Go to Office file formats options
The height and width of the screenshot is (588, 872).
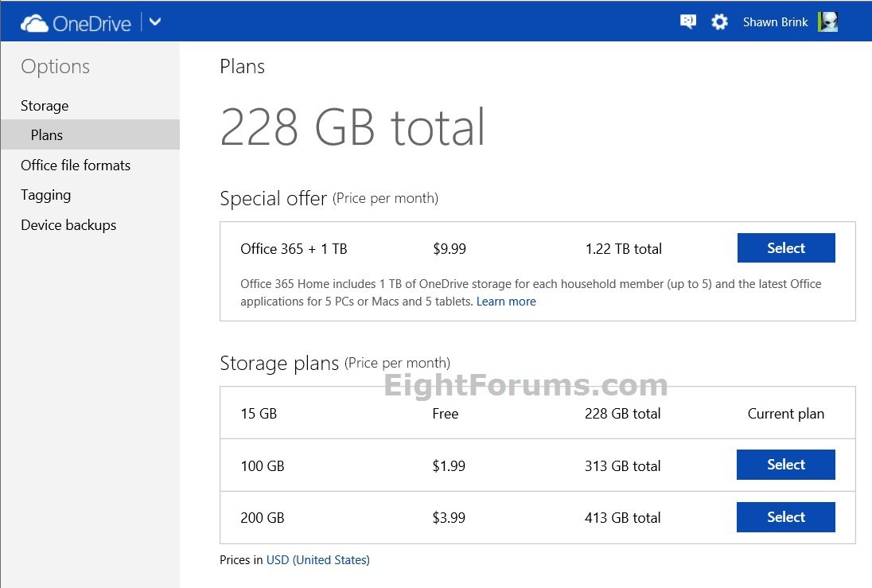(x=76, y=165)
